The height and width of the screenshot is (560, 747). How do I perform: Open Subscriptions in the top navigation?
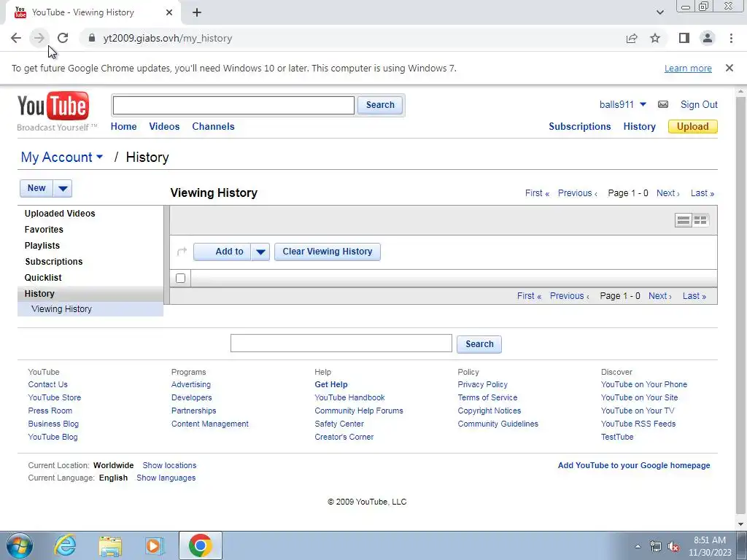coord(579,126)
